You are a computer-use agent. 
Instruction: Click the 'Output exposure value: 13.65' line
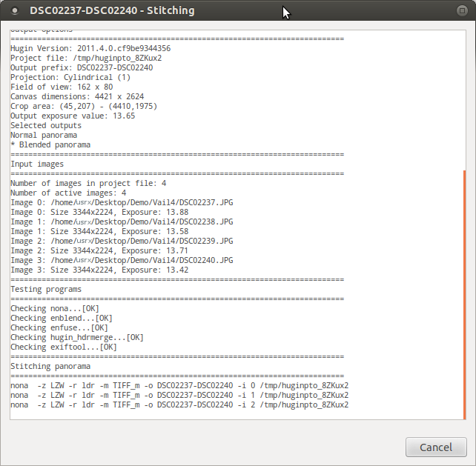[x=73, y=116]
